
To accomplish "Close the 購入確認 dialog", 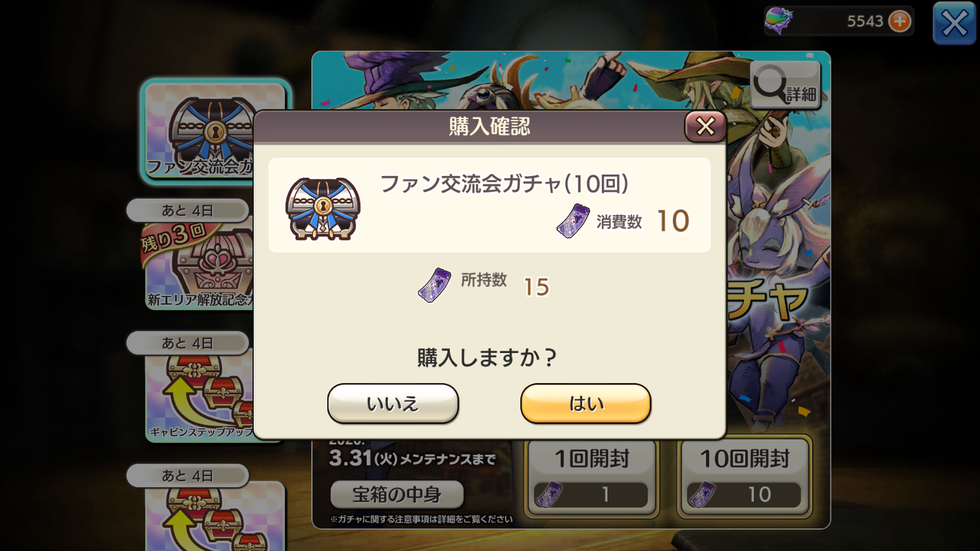I will (x=705, y=126).
